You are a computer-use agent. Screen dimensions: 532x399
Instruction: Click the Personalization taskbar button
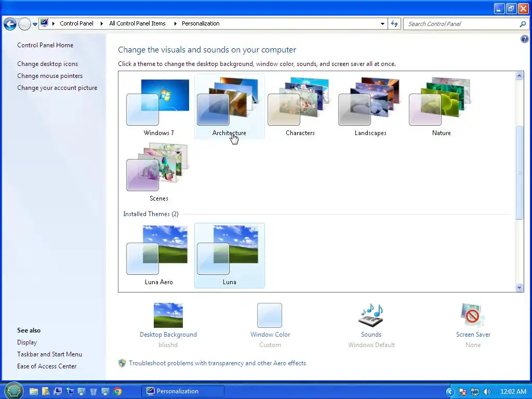pos(182,391)
